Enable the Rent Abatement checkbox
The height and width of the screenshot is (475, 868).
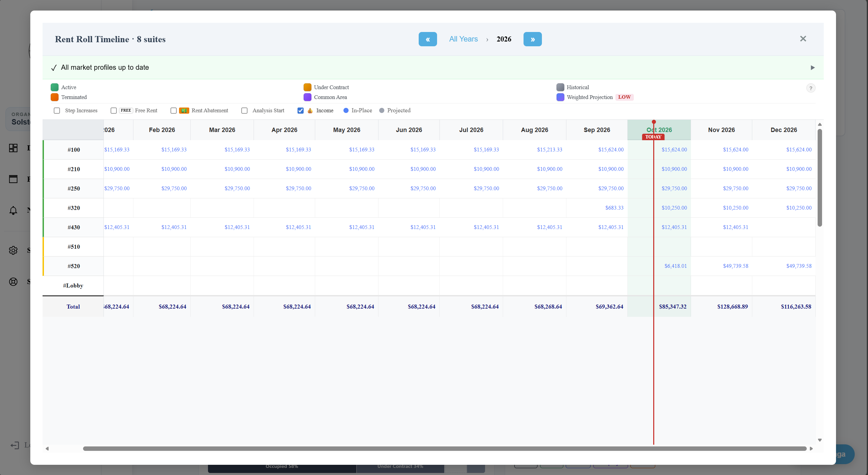(174, 111)
